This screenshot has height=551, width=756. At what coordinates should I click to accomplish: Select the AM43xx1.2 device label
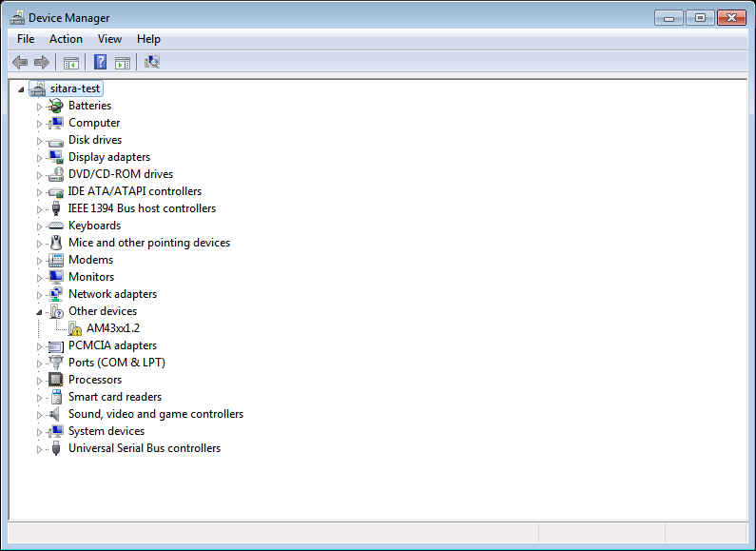(x=113, y=328)
